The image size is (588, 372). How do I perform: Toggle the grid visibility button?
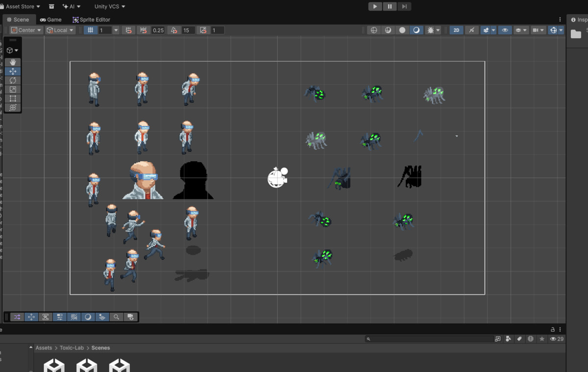pos(90,30)
